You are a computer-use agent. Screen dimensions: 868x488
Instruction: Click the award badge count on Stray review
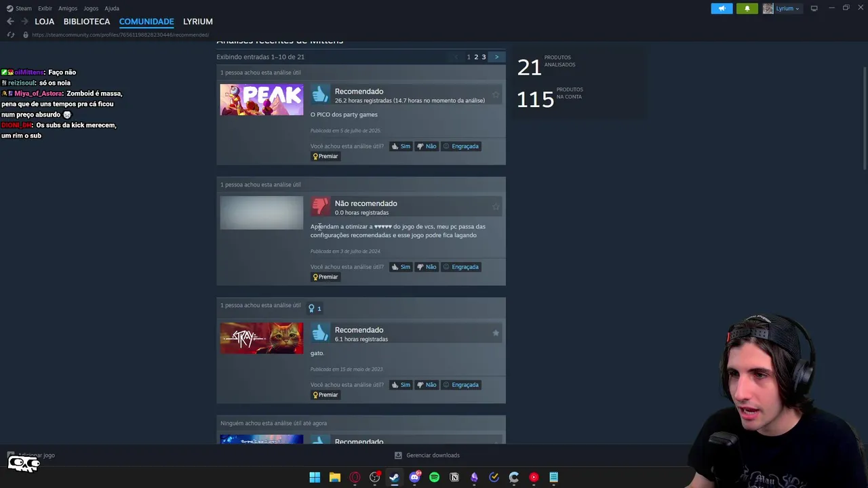(x=315, y=308)
